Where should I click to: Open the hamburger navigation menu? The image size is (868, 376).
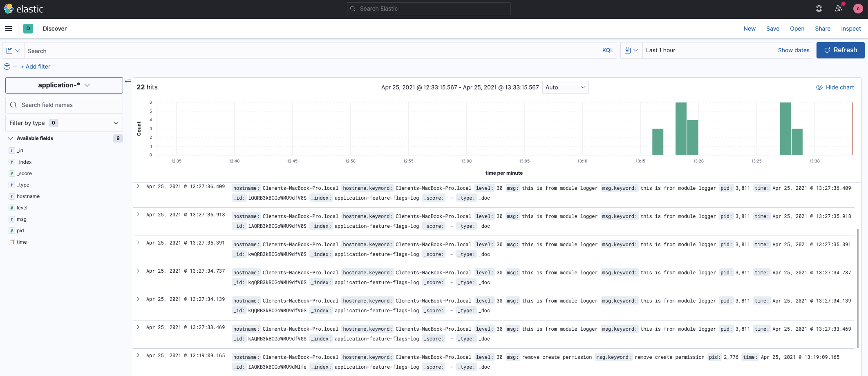(9, 29)
